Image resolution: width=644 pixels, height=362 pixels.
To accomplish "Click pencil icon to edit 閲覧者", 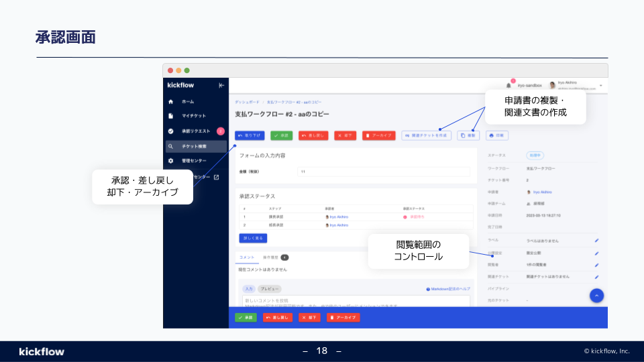I will tap(596, 265).
